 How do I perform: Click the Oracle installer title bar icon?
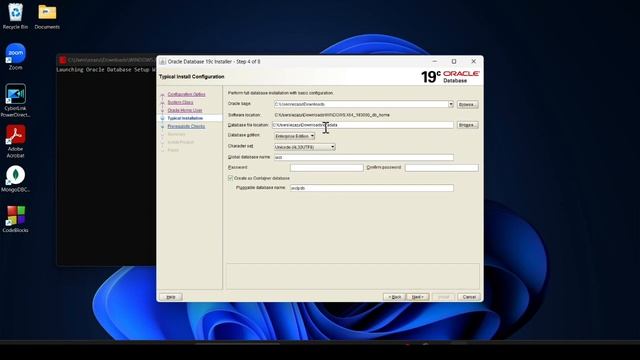pos(162,62)
